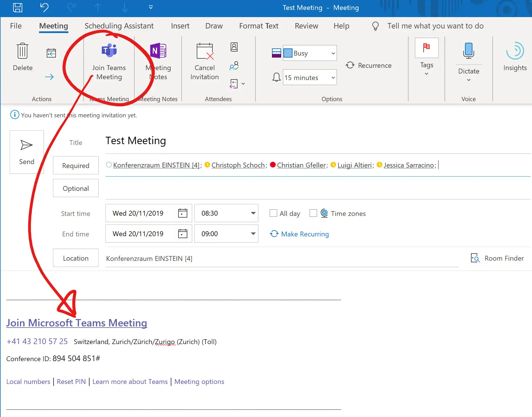Click Local numbers link
This screenshot has width=532, height=417.
coord(28,382)
